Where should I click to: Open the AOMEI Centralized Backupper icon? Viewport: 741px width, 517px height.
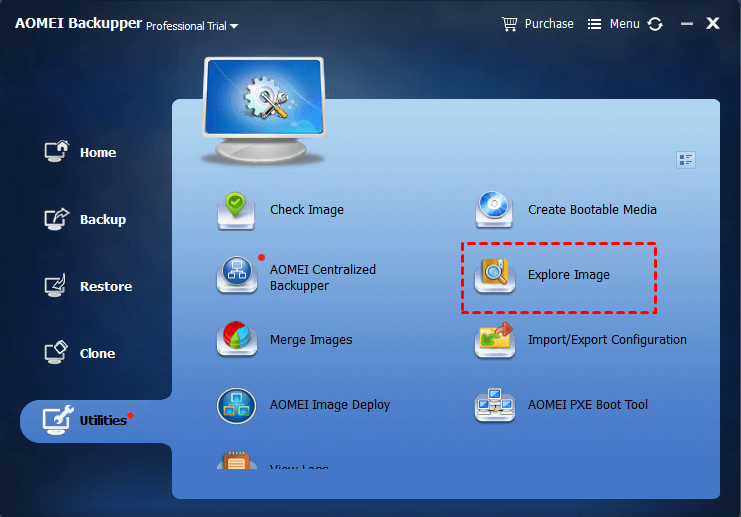(x=237, y=275)
